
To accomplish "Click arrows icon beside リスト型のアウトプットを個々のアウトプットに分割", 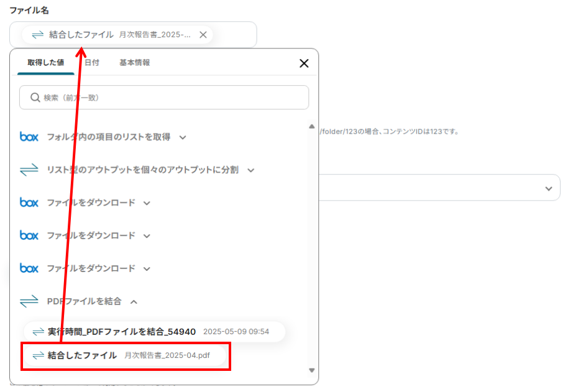I will pos(29,170).
